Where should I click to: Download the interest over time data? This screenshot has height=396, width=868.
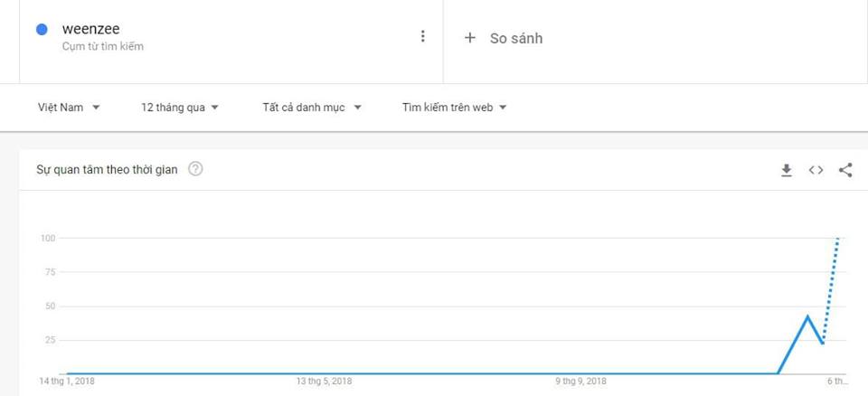787,170
